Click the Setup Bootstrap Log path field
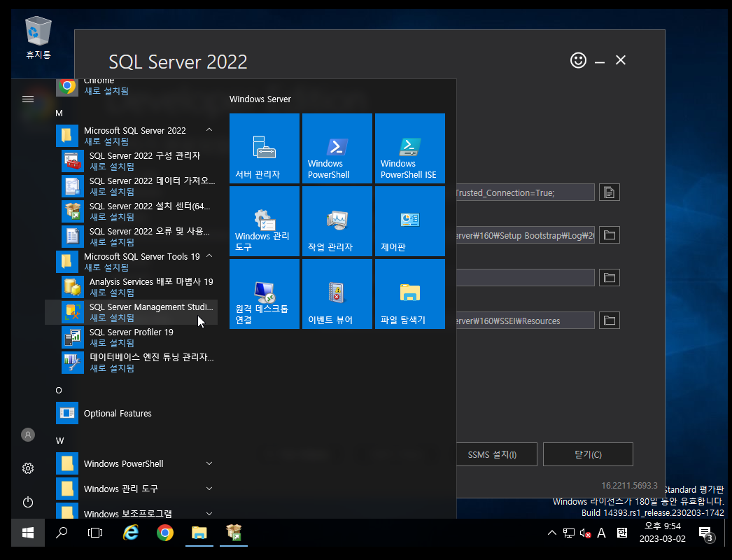Viewport: 732px width, 560px height. coord(525,235)
